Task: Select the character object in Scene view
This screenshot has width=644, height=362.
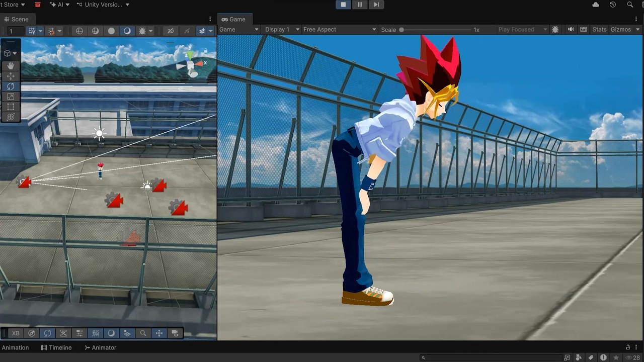Action: click(100, 170)
